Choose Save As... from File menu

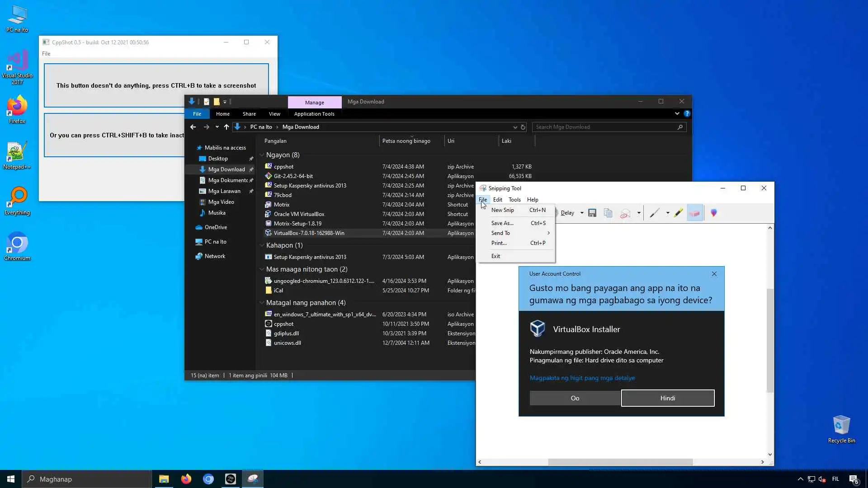coord(502,223)
